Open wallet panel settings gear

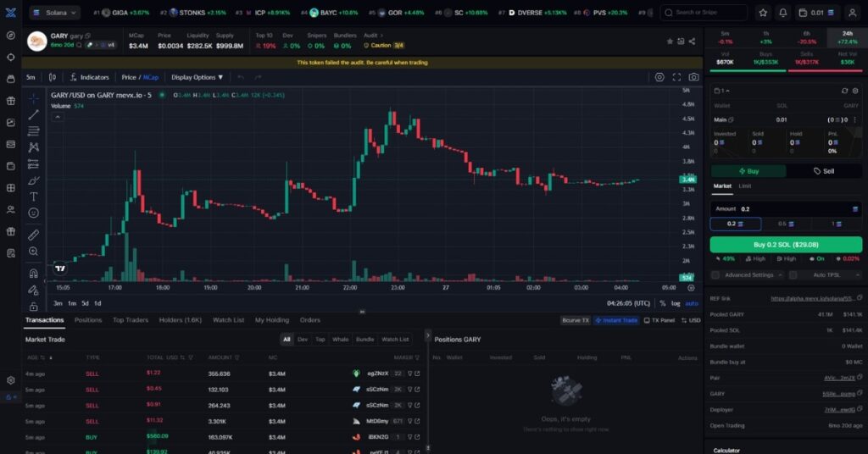(855, 91)
